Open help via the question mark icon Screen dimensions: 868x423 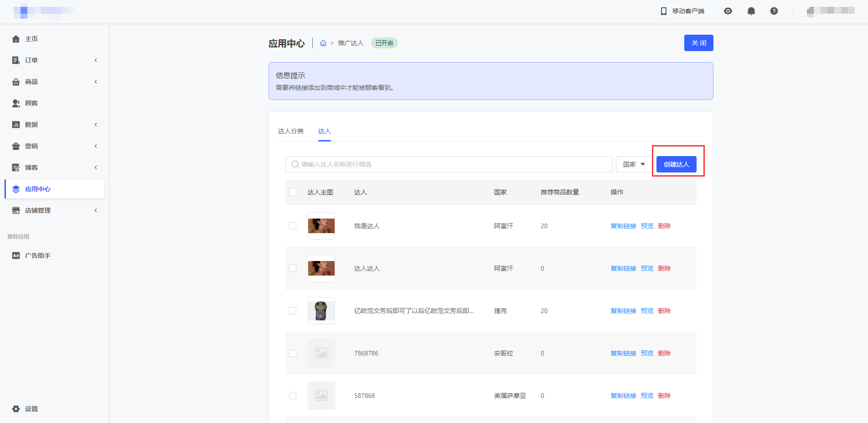[x=774, y=11]
